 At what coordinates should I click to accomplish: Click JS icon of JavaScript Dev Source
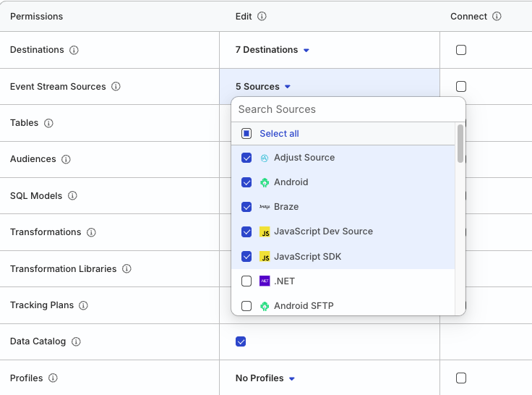point(265,232)
